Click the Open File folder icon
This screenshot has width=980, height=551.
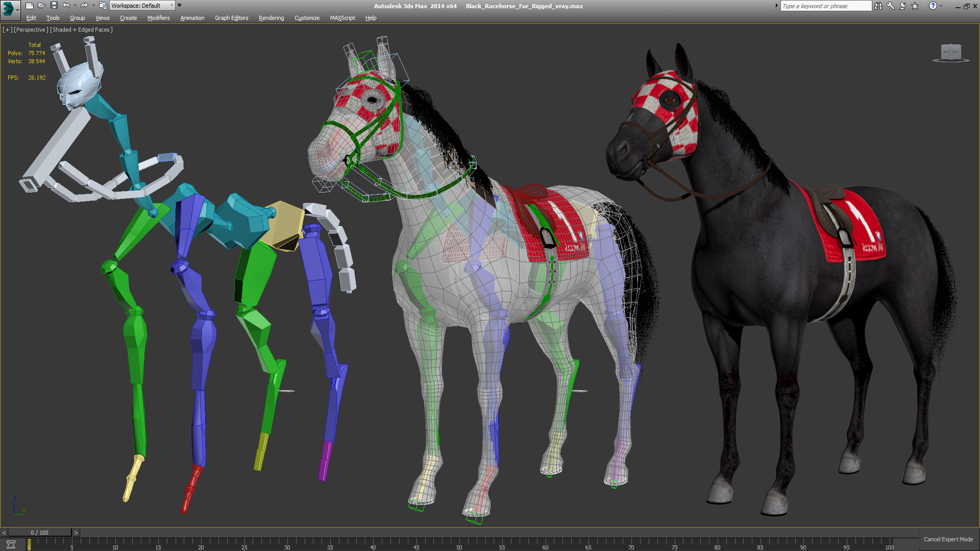41,6
